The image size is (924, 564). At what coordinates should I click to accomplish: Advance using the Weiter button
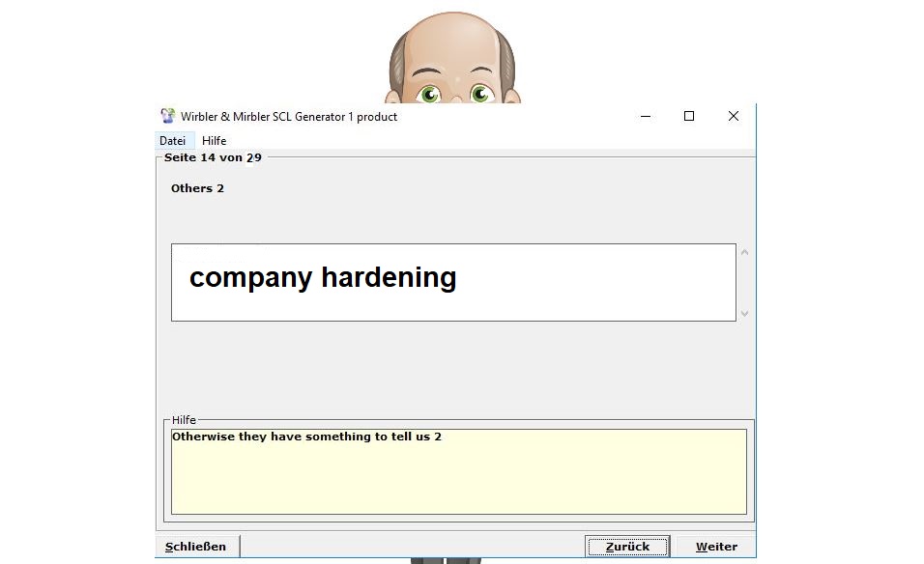tap(716, 547)
